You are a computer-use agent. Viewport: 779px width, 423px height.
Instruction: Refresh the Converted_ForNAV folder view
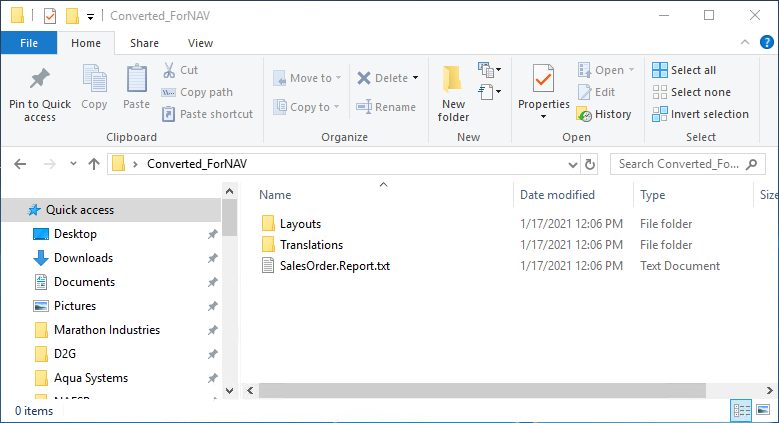[590, 164]
